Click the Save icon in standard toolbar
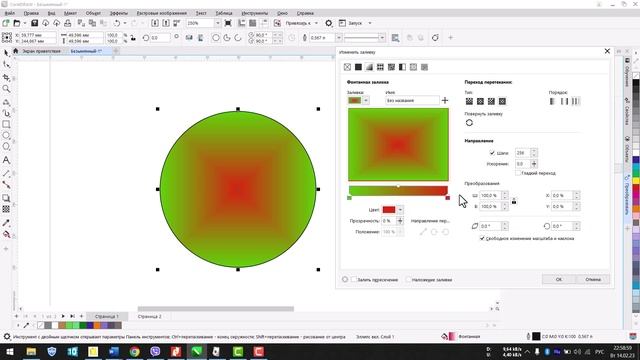 click(35, 23)
